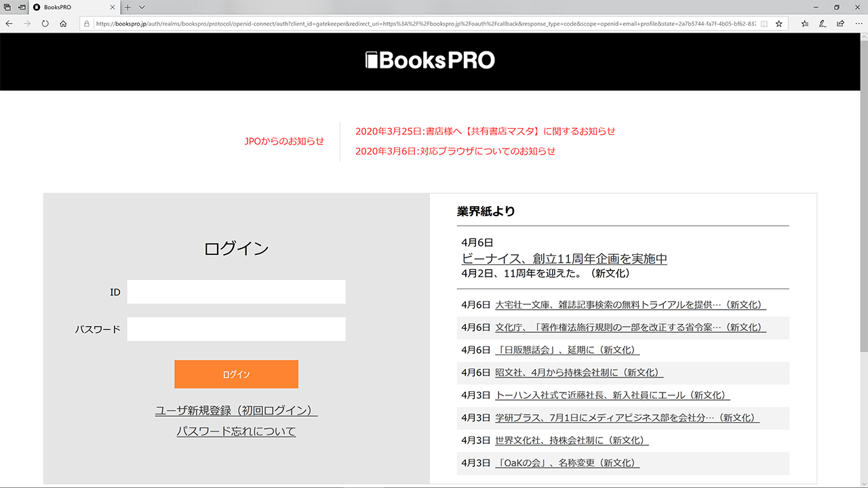868x488 pixels.
Task: Open headline ビーナイス、創立11周年企画を実施中
Action: tap(564, 259)
